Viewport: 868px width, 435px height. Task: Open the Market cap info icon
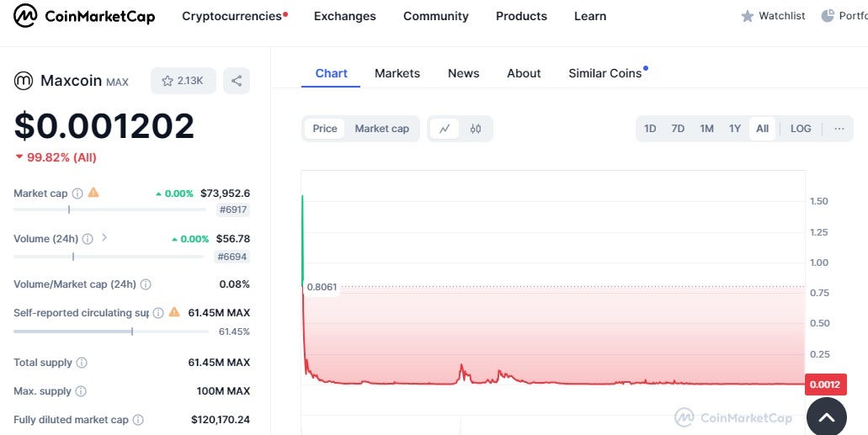(x=77, y=194)
